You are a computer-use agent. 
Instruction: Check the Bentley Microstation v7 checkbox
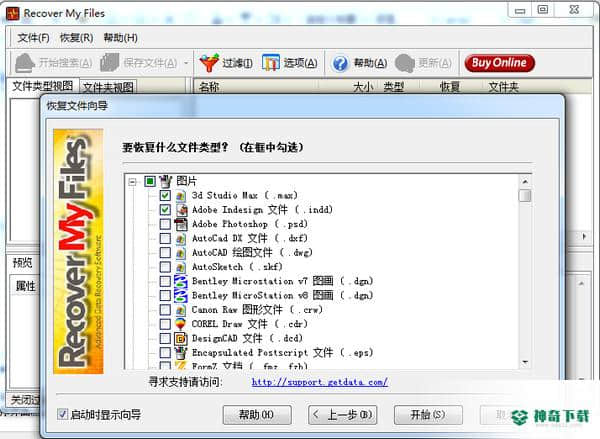pyautogui.click(x=165, y=281)
